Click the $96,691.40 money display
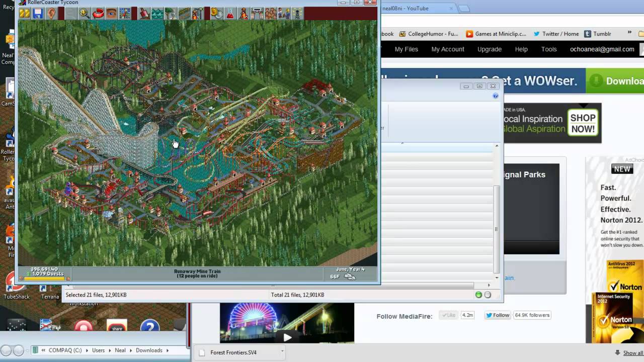 [x=45, y=269]
